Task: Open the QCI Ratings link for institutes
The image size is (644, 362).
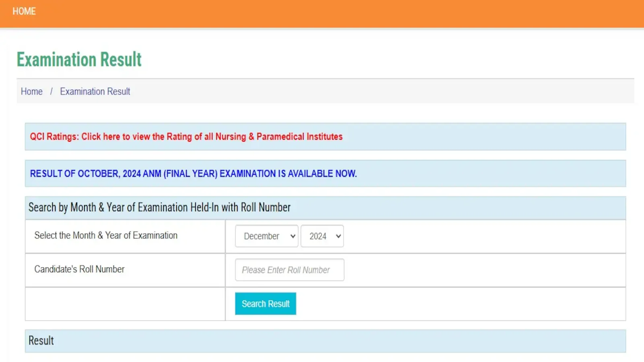Action: (x=186, y=137)
